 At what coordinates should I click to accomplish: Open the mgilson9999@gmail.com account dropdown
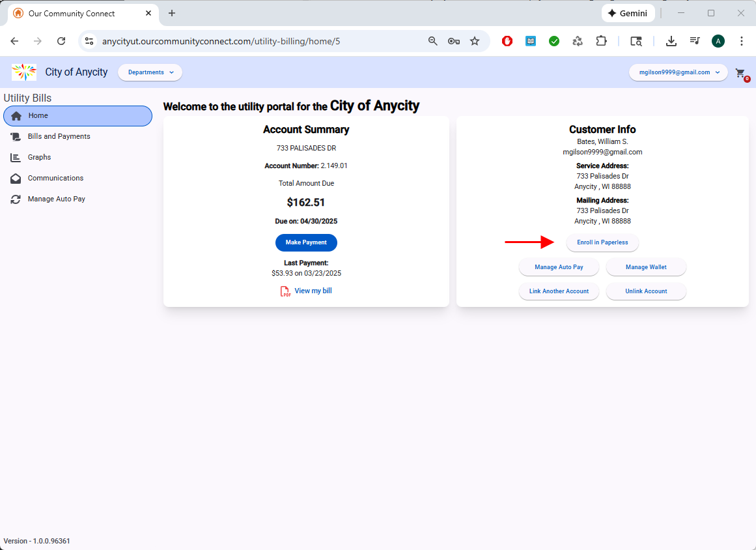(x=678, y=72)
